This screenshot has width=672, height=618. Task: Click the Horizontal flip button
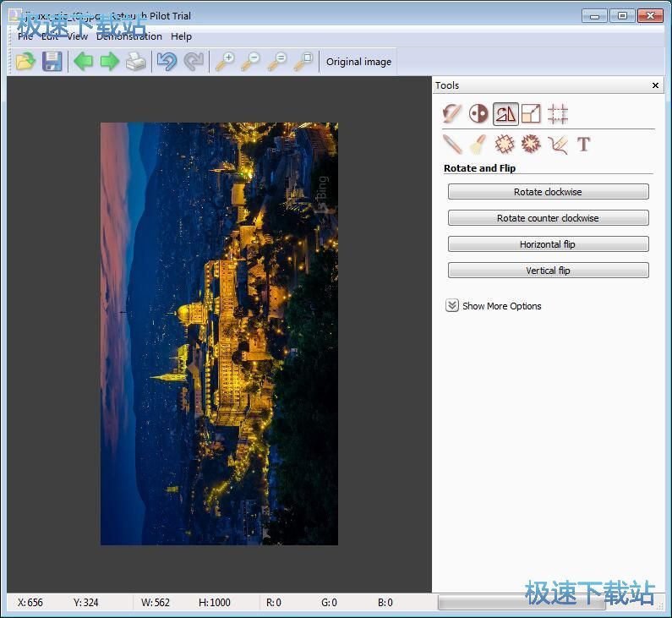tap(548, 244)
